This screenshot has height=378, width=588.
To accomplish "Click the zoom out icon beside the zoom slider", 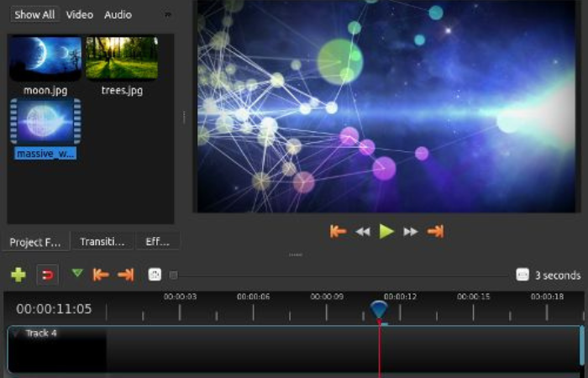I will click(x=155, y=275).
